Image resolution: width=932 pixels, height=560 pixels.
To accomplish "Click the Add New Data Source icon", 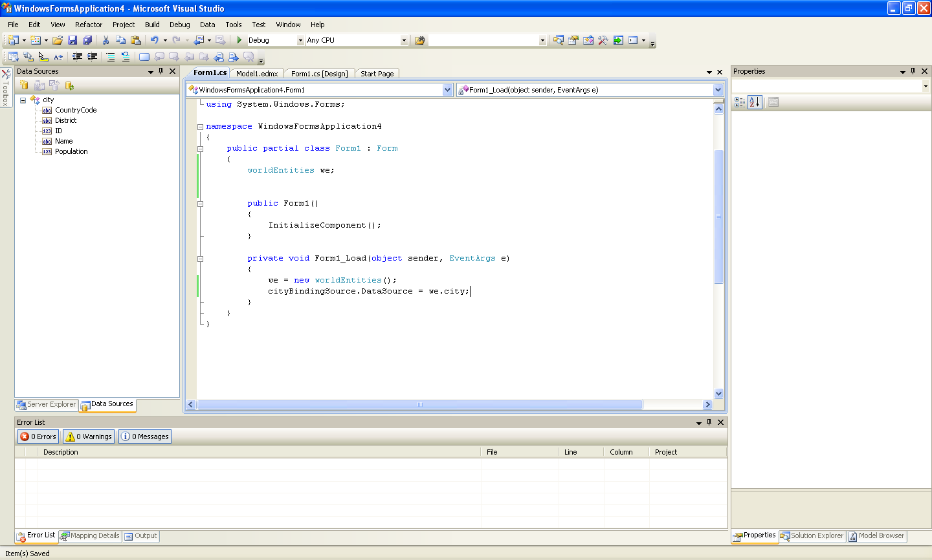I will coord(24,85).
